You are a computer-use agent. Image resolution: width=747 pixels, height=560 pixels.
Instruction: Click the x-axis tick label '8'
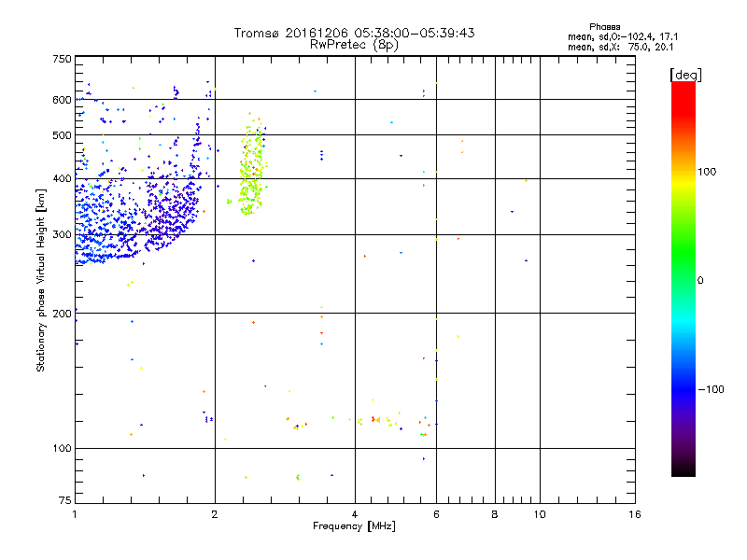coord(495,514)
